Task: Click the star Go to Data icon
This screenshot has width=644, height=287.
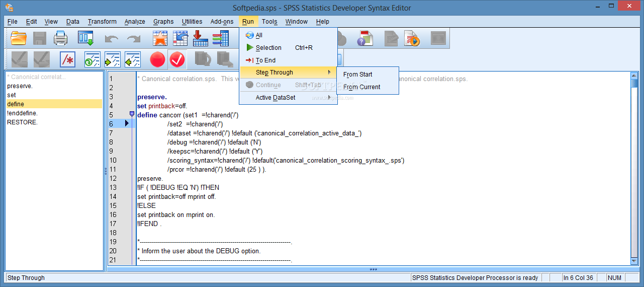Action: pos(160,38)
